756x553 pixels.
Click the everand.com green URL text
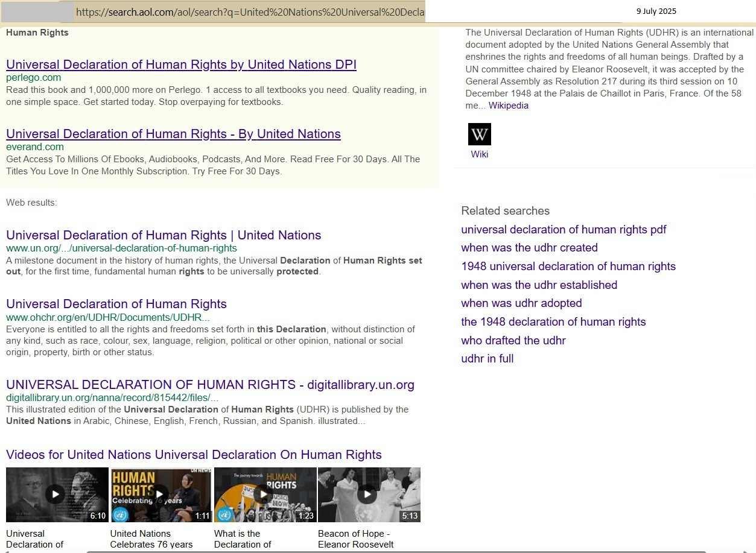click(x=35, y=147)
